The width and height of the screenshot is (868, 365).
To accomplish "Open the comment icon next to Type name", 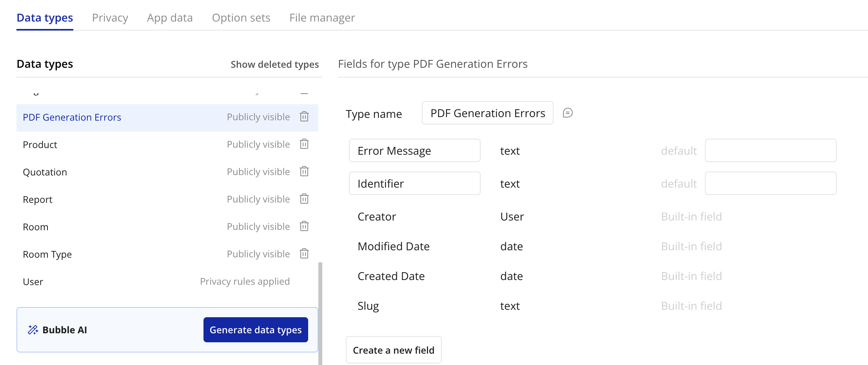I will [x=568, y=113].
